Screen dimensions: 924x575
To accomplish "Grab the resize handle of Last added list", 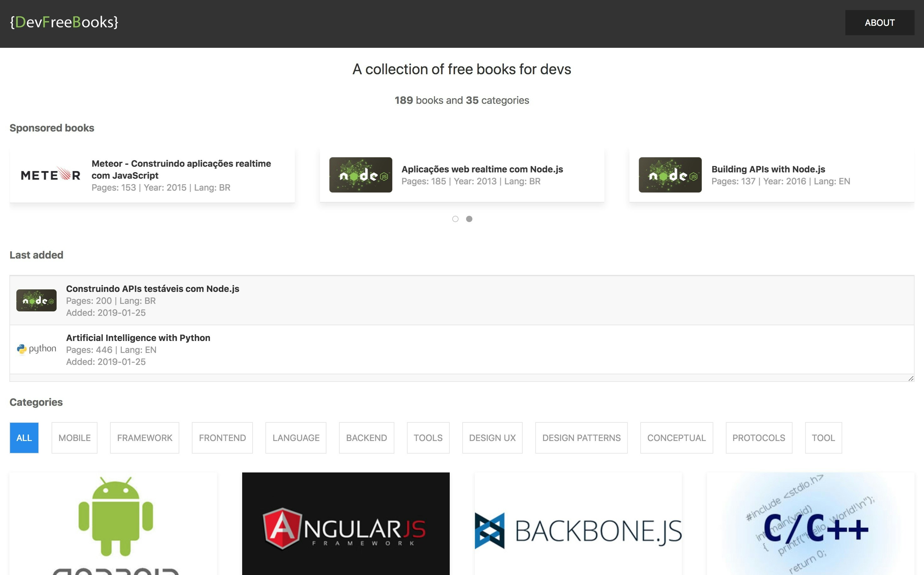I will pos(911,378).
